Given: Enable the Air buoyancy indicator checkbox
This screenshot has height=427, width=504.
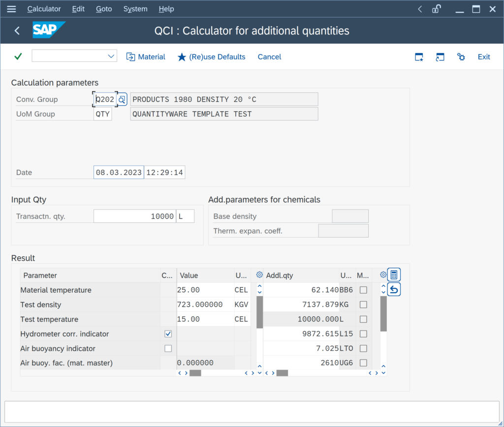Looking at the screenshot, I should (x=168, y=348).
